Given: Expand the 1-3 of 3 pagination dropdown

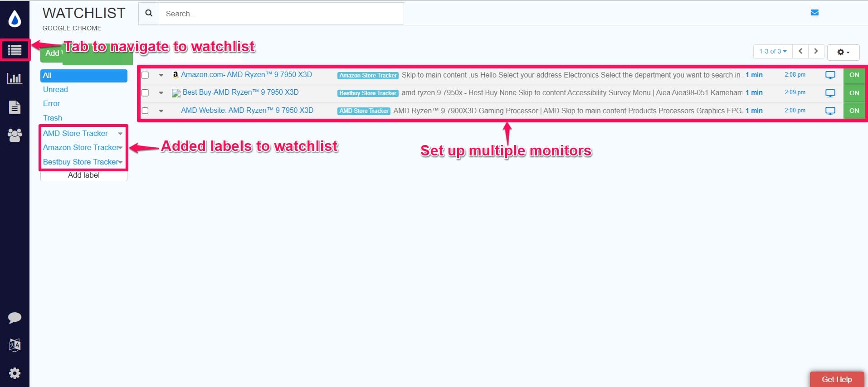Looking at the screenshot, I should tap(773, 51).
